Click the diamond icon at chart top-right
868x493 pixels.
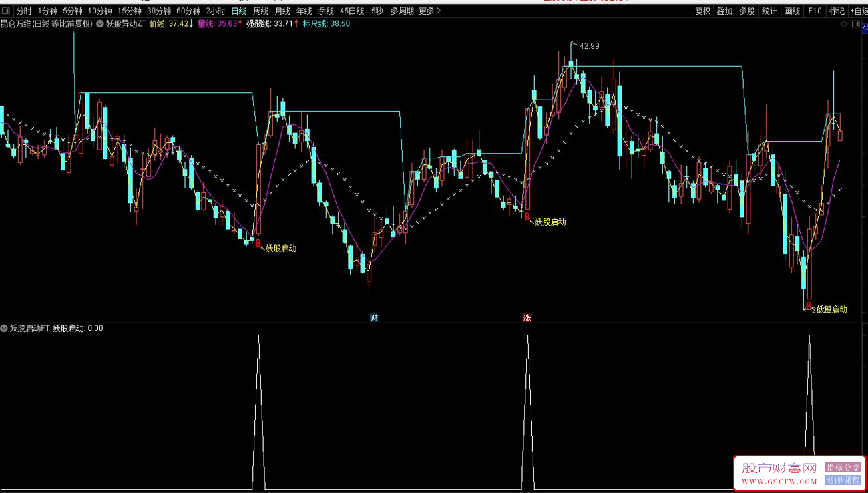click(844, 24)
